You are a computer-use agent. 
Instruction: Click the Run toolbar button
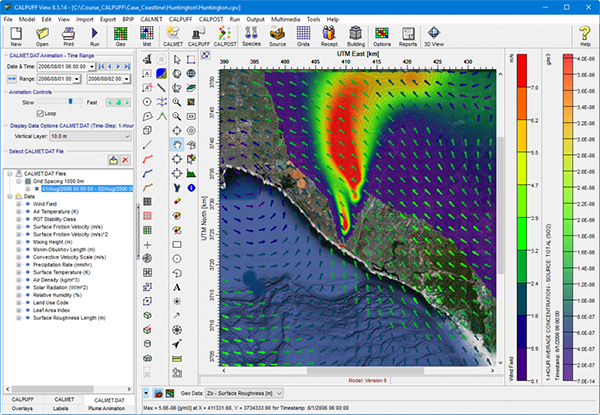click(94, 37)
